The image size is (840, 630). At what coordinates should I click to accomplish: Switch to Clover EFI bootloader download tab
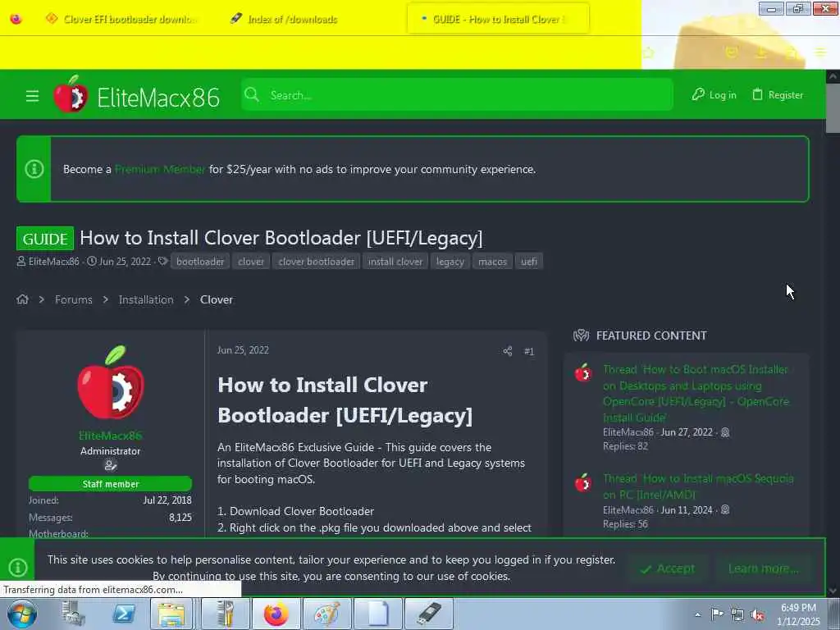123,20
